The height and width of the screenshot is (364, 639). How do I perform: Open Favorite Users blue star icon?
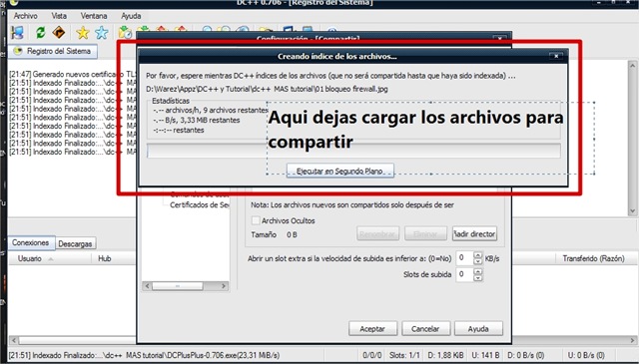click(x=102, y=32)
